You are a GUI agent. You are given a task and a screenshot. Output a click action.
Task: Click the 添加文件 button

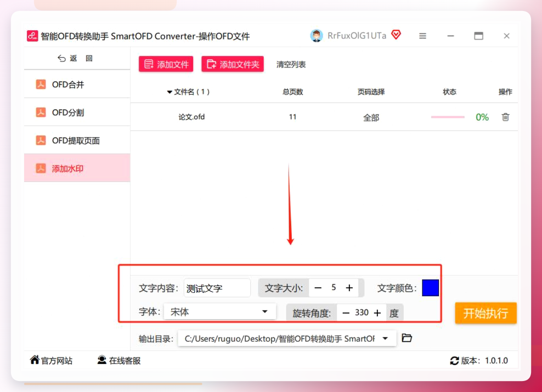tap(166, 64)
